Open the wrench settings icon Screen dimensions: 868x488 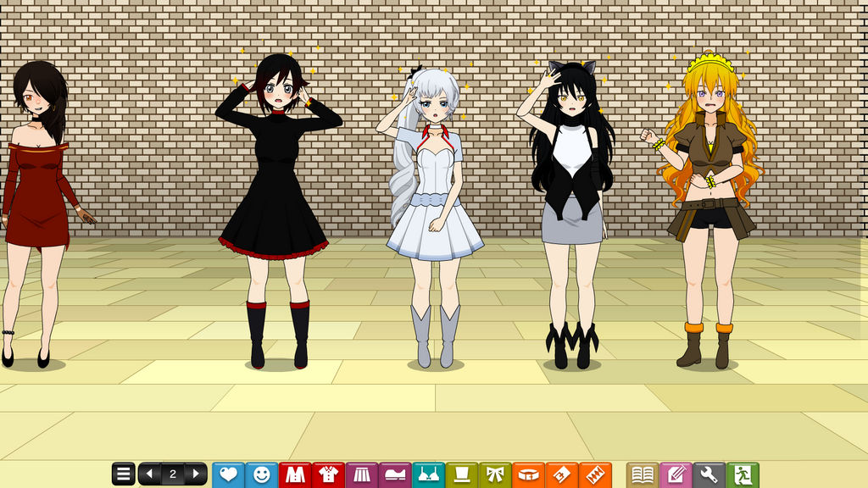[709, 474]
